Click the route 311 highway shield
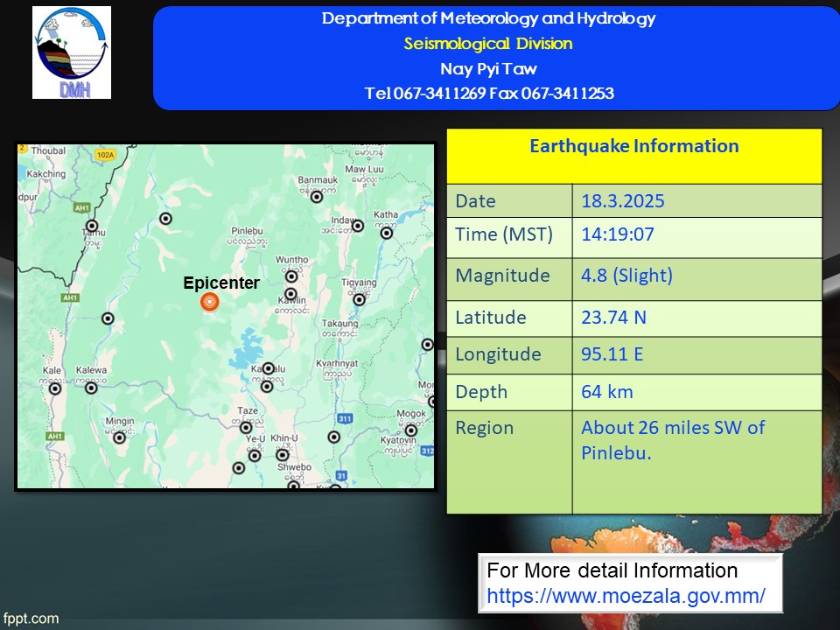 click(x=345, y=418)
